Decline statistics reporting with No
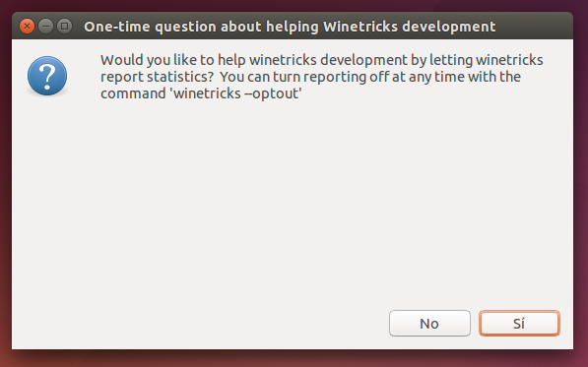The image size is (588, 367). pos(429,323)
